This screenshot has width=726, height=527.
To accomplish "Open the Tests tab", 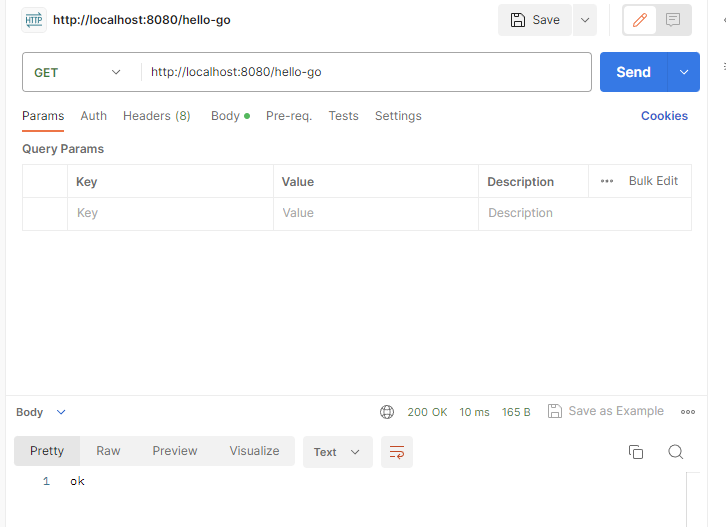I will [344, 116].
